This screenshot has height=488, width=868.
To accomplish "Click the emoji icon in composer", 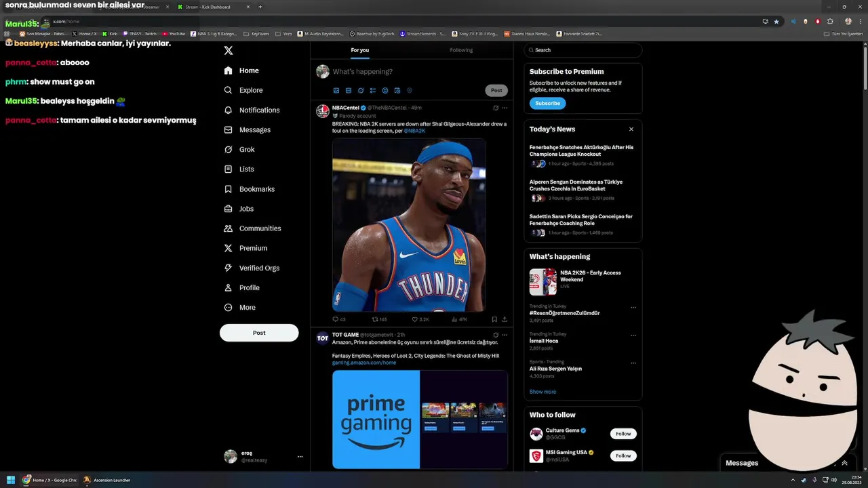I will point(385,90).
